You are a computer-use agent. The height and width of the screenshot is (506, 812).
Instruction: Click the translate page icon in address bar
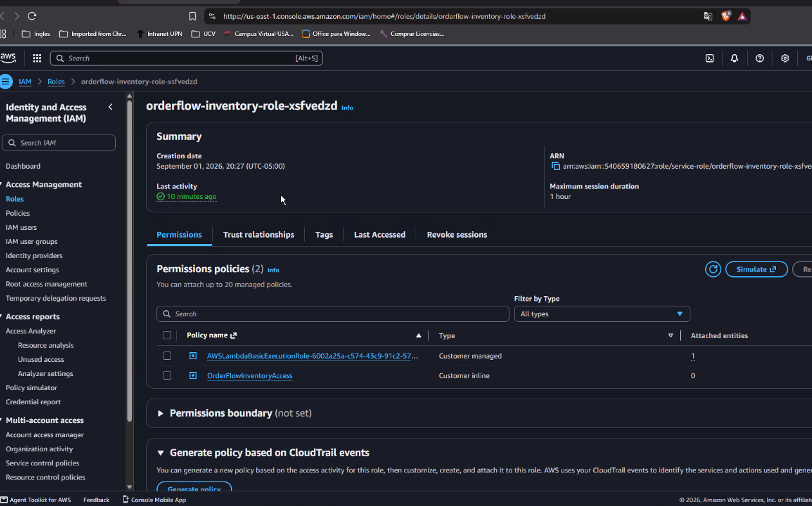(x=708, y=16)
